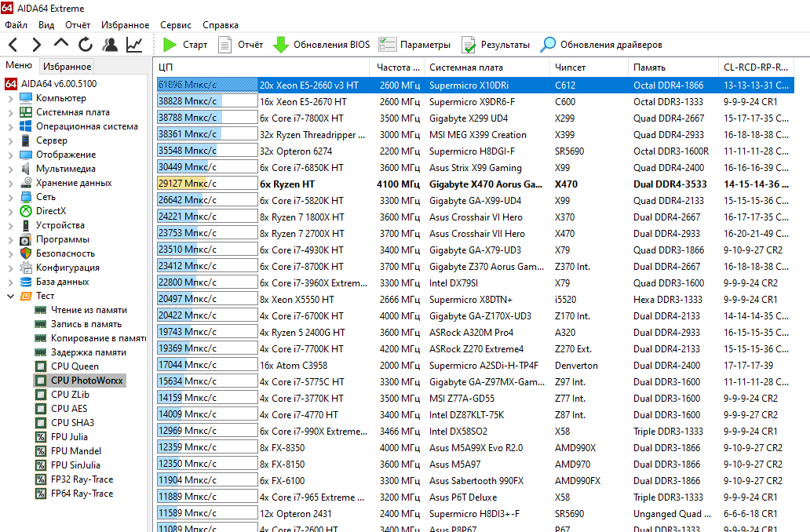Open the Справка menu
Viewport: 810px width, 532px height.
(220, 25)
